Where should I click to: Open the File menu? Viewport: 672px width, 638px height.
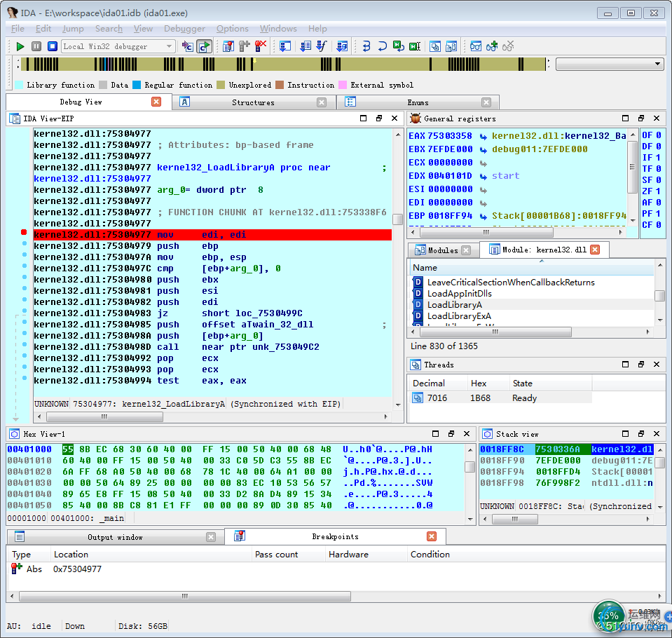[x=18, y=29]
